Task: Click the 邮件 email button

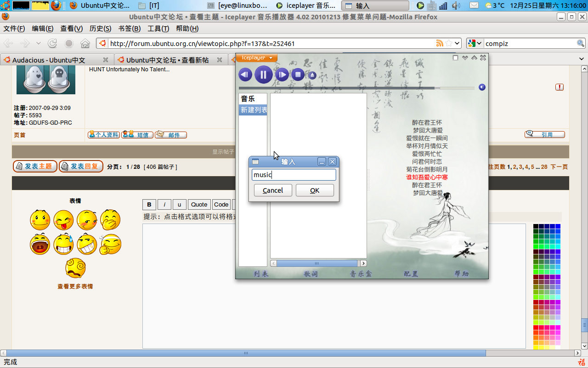Action: (x=171, y=135)
